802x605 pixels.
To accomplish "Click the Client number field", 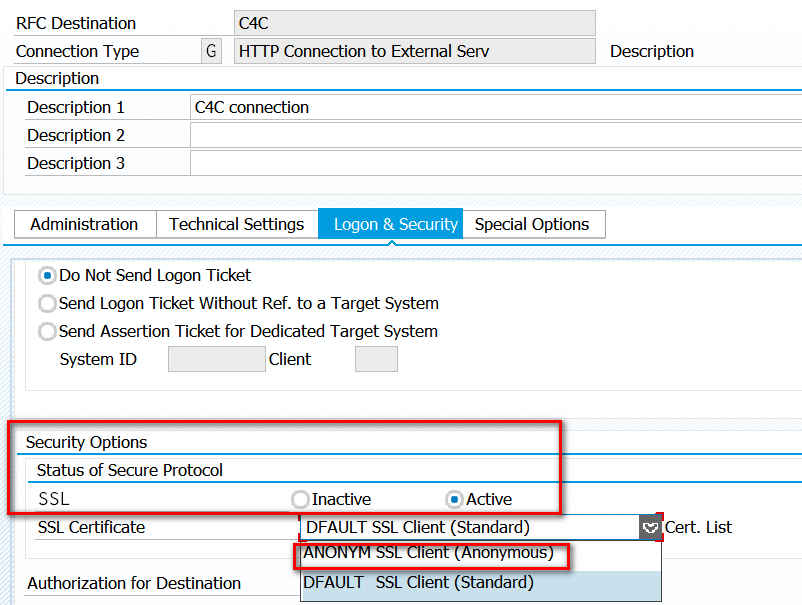I will tap(376, 359).
